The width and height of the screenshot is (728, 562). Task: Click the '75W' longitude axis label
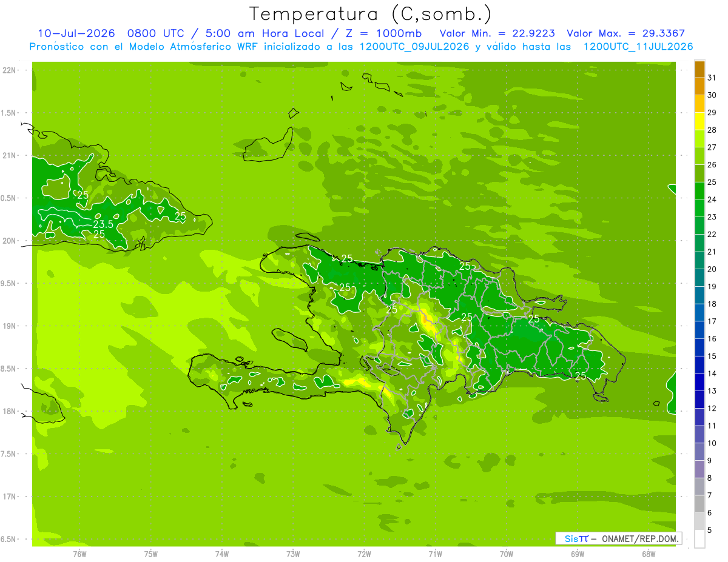[x=151, y=554]
